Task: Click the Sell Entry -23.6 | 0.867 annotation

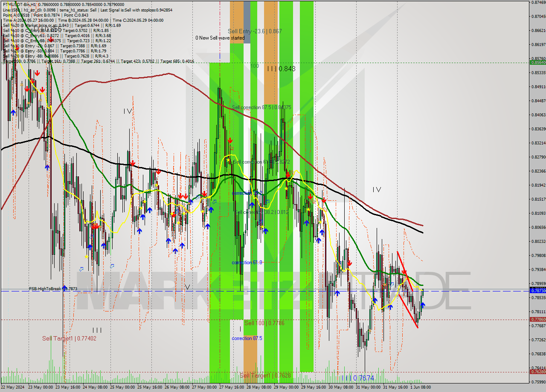Action: 255,31
